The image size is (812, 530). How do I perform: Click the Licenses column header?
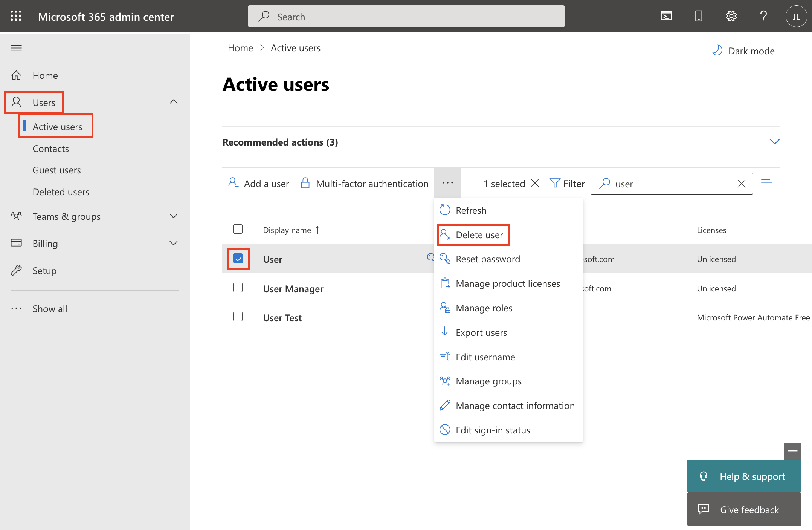point(711,230)
